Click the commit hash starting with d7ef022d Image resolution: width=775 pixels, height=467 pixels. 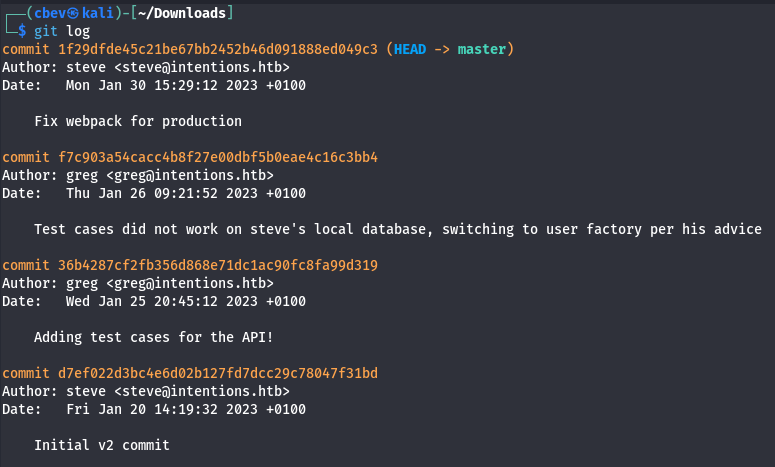tap(217, 373)
